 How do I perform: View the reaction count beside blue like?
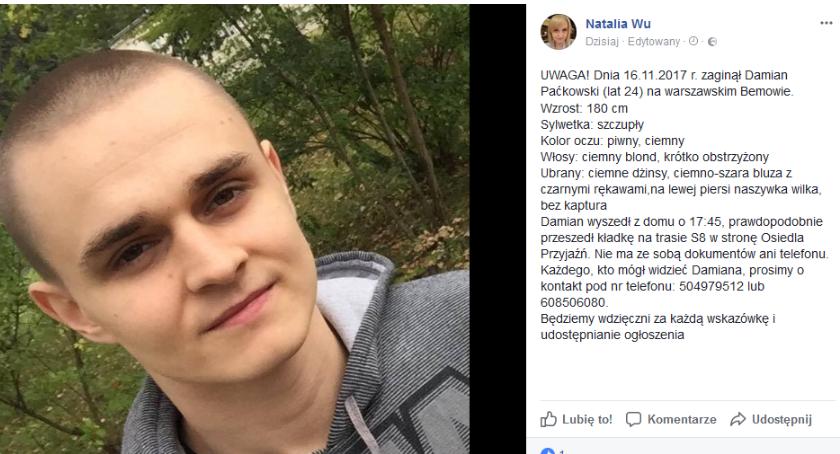point(561,452)
